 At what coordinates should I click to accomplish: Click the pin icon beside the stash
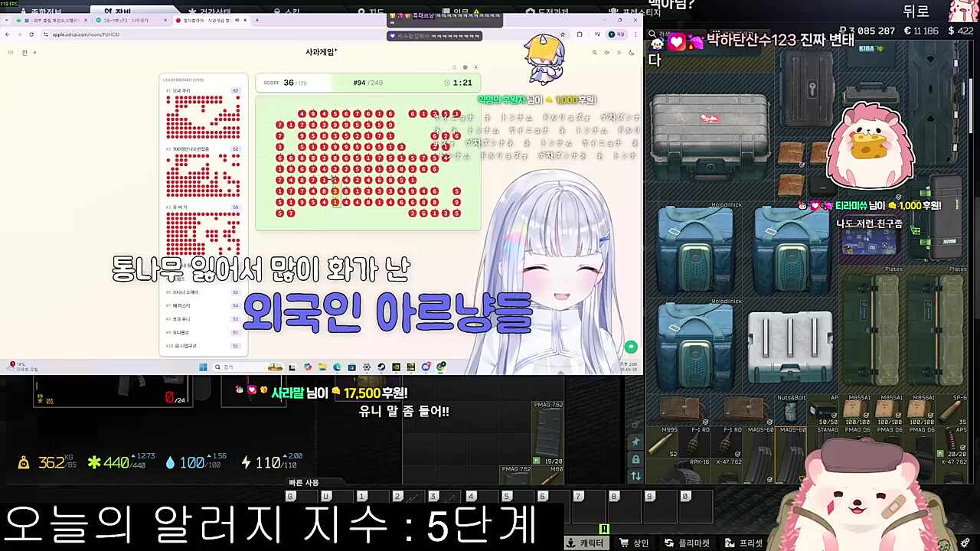635,442
